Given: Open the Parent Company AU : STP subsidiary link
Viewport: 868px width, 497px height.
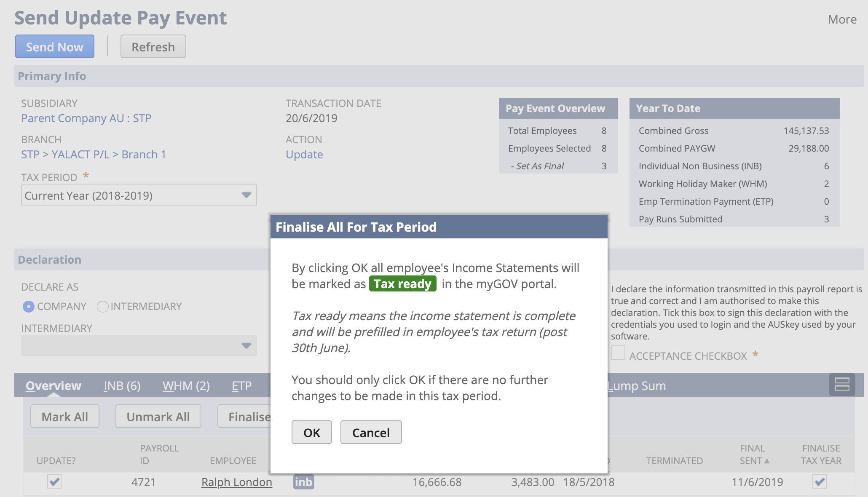Looking at the screenshot, I should (86, 118).
